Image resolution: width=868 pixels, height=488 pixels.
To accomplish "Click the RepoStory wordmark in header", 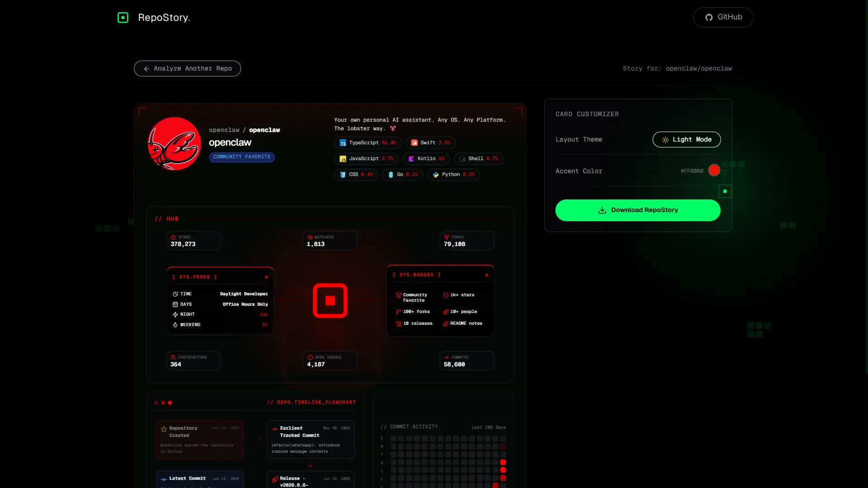I will (164, 18).
